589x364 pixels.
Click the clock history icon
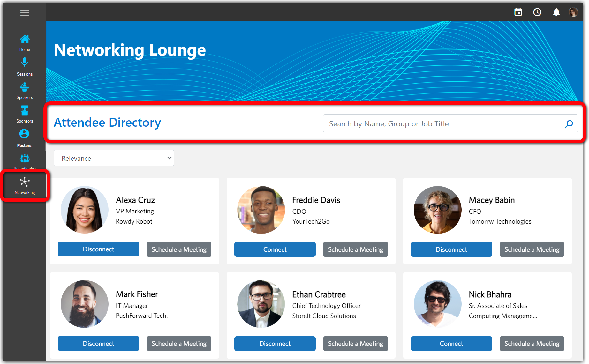pyautogui.click(x=537, y=12)
